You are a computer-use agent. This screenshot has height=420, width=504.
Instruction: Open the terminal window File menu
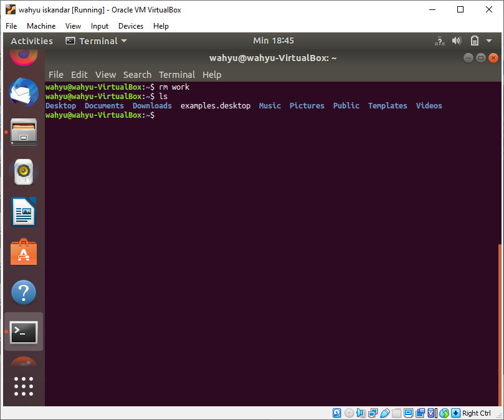point(56,75)
